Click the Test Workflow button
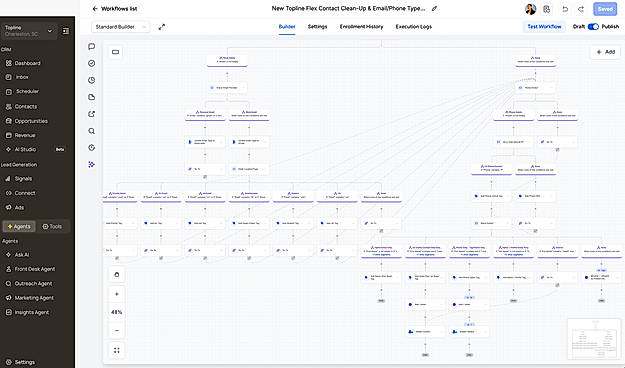625x368 pixels. [544, 27]
